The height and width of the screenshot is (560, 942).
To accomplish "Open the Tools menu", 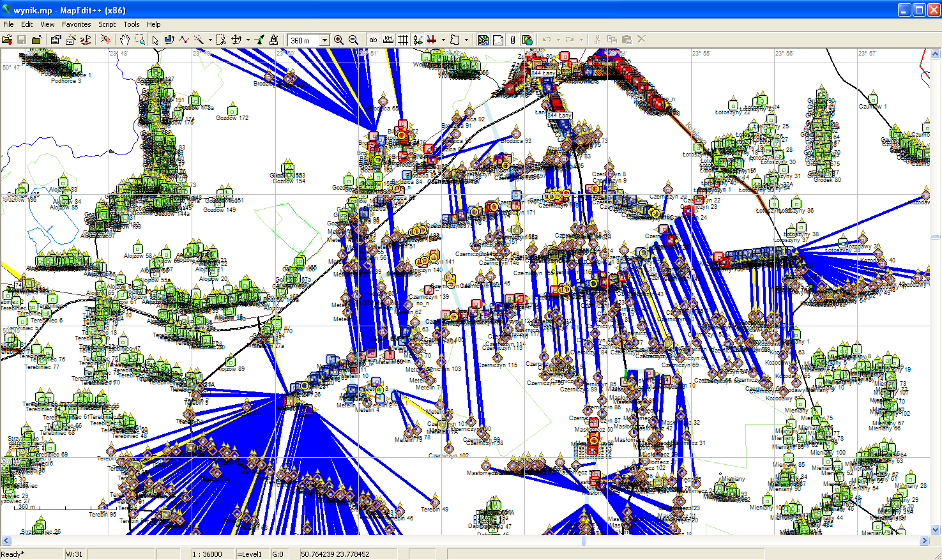I will click(132, 24).
